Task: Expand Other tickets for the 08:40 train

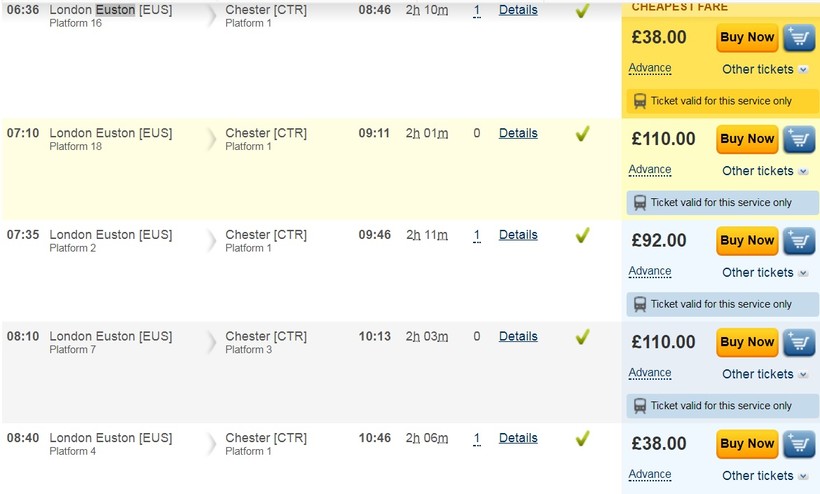Action: [765, 475]
